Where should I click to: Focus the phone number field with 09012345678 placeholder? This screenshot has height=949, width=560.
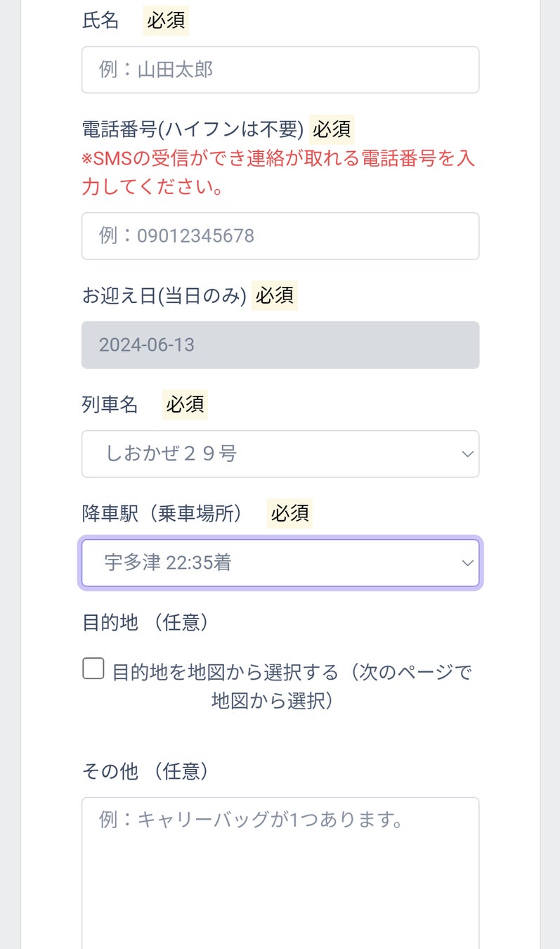[x=280, y=235]
